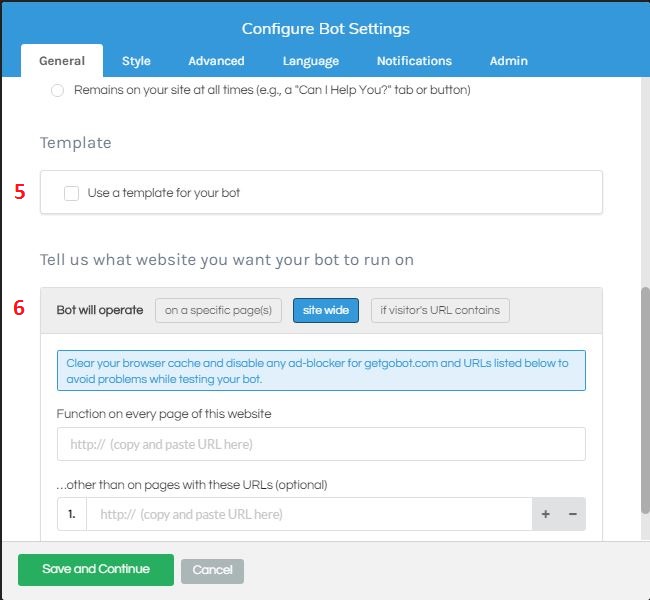Image resolution: width=650 pixels, height=600 pixels.
Task: Click the blue cache-clearing notice box
Action: [x=321, y=371]
